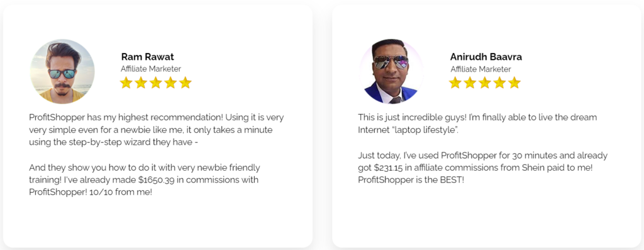The image size is (644, 250).
Task: Click the Ram Rawat name heading
Action: [147, 57]
